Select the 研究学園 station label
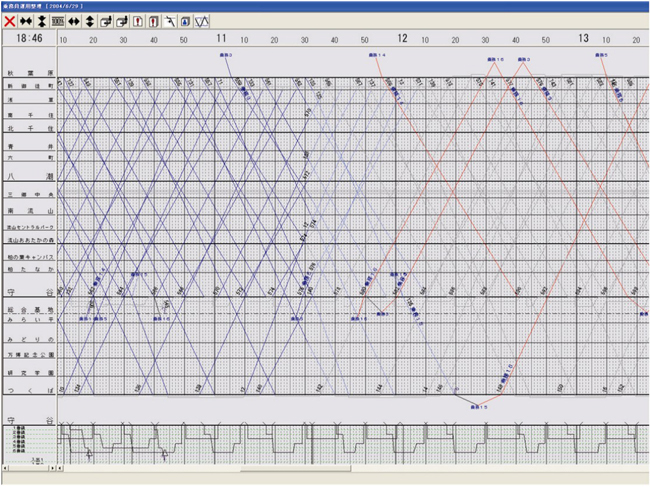This screenshot has width=650, height=487. 30,373
